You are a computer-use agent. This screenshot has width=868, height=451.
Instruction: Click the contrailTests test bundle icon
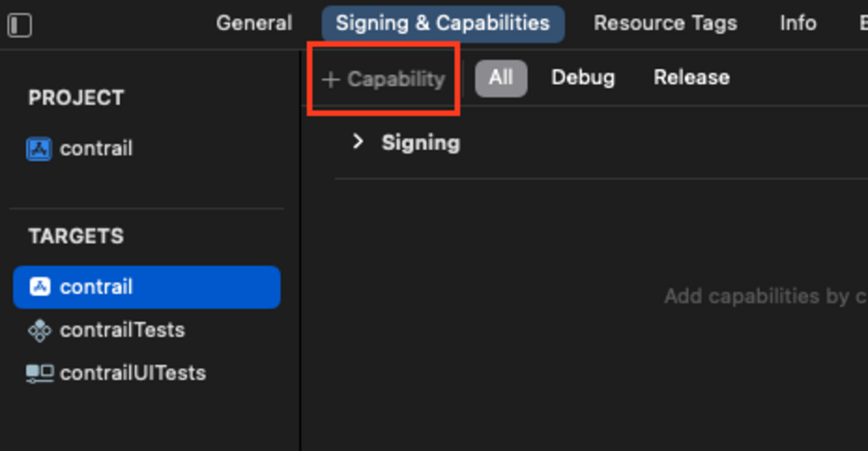[39, 330]
